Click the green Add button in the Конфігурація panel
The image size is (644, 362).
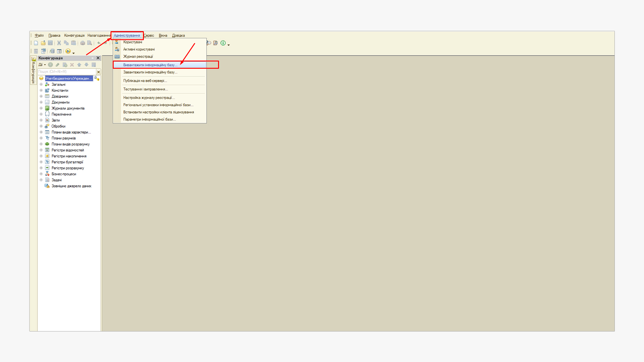click(x=50, y=65)
